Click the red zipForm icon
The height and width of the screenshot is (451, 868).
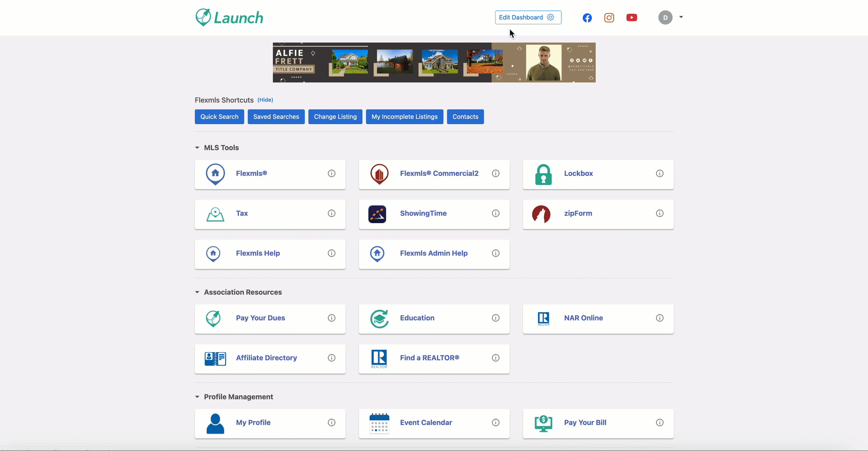click(x=541, y=214)
